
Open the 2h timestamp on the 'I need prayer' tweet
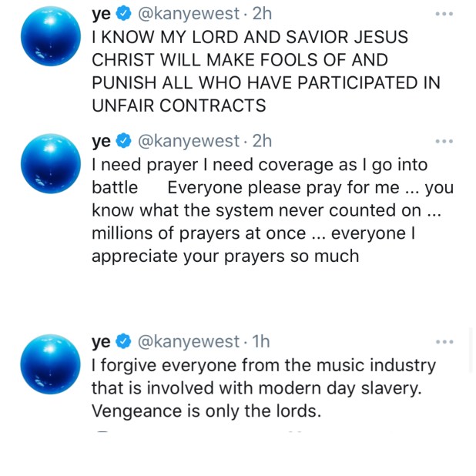[262, 141]
